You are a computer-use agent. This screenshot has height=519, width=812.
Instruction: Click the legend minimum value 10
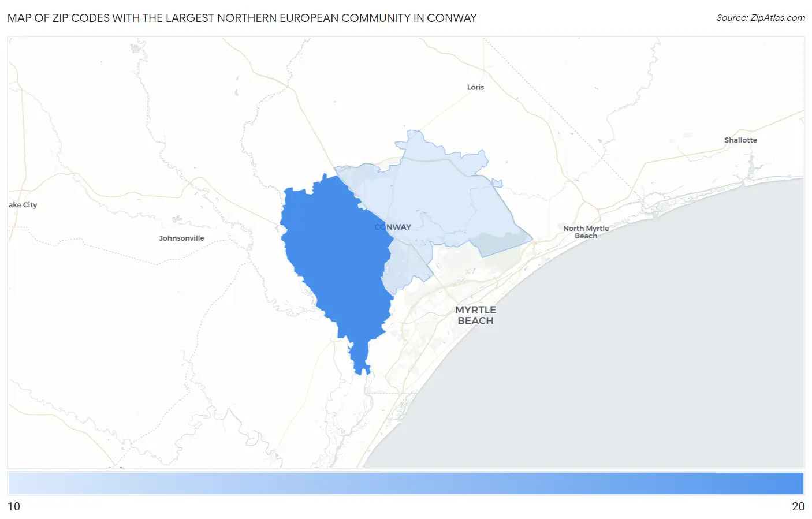point(14,506)
